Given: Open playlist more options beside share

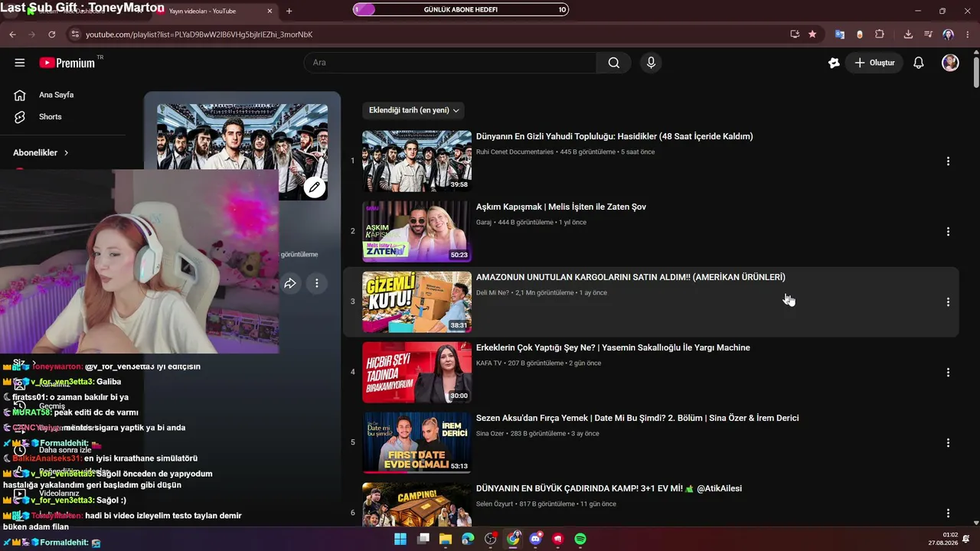Looking at the screenshot, I should click(x=317, y=284).
